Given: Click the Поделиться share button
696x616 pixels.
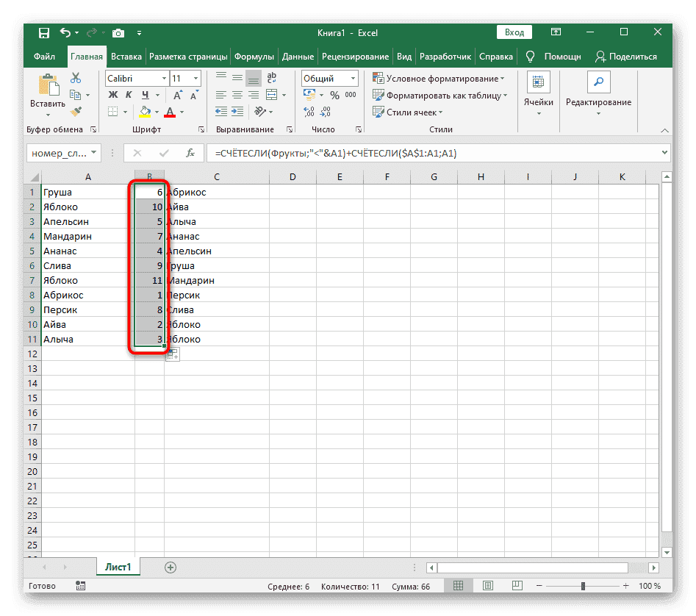Looking at the screenshot, I should [x=626, y=57].
